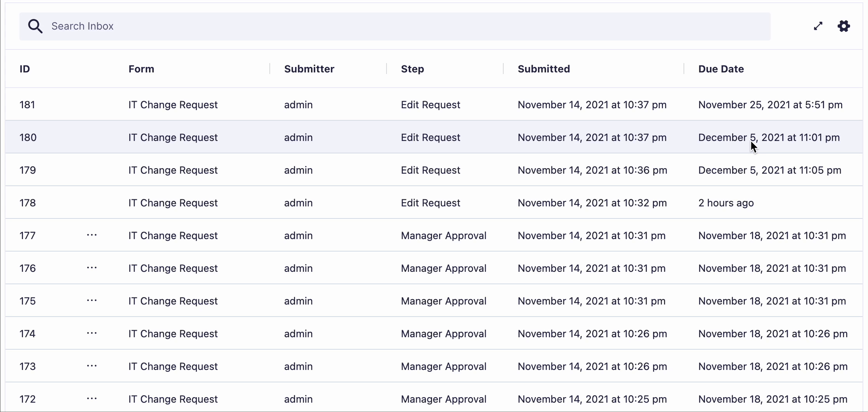
Task: Open inbox settings gear icon
Action: (x=843, y=26)
